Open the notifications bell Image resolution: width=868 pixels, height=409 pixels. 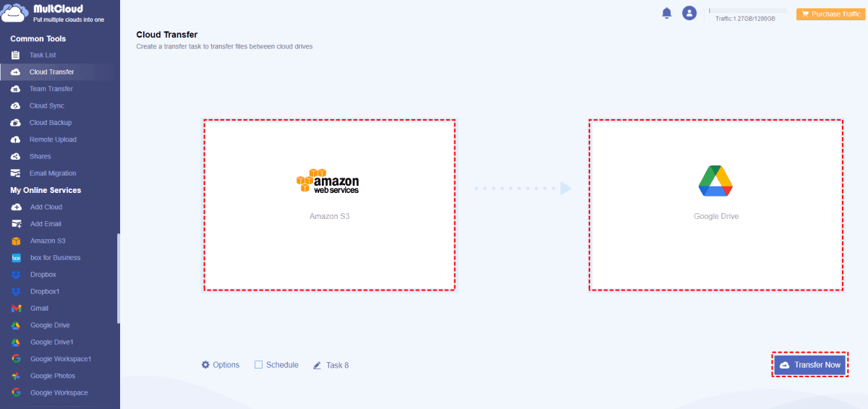point(667,13)
